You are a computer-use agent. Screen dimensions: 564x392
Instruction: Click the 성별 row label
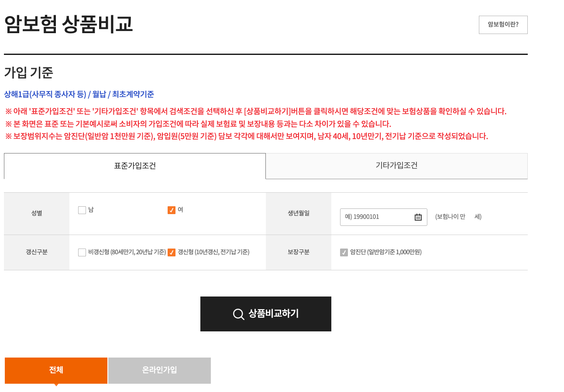click(37, 214)
